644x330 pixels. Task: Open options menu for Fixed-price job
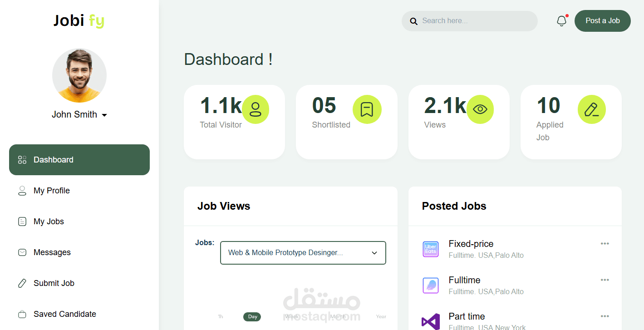[x=605, y=243]
